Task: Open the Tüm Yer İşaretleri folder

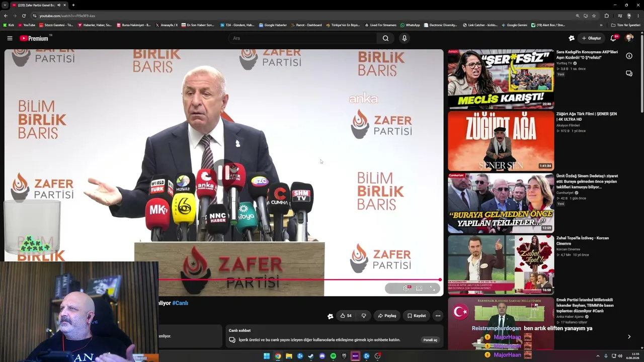Action: point(626,25)
